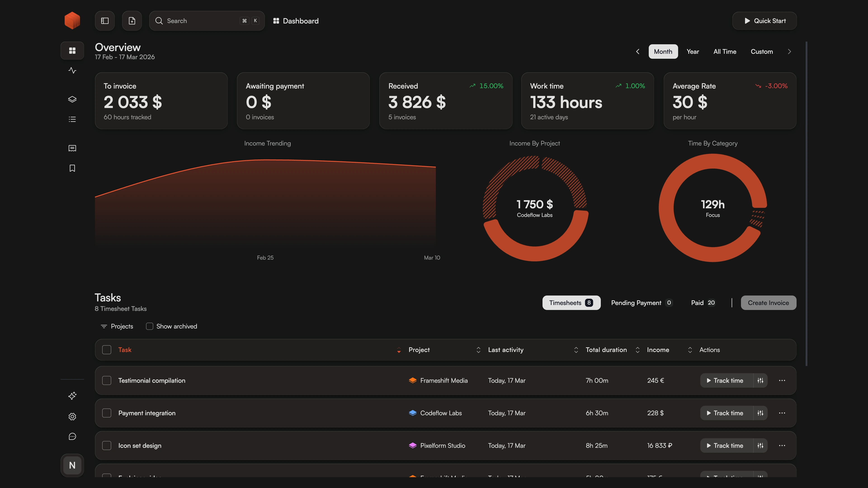
Task: Switch to the Pending Payment tab
Action: [637, 303]
